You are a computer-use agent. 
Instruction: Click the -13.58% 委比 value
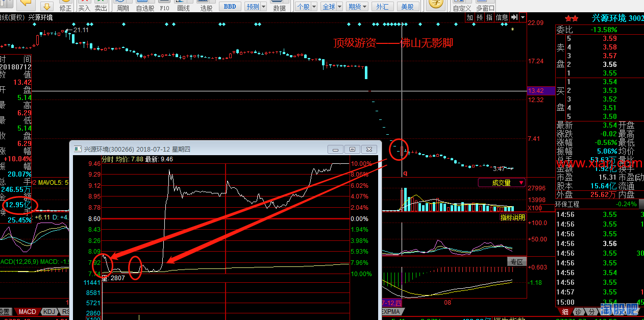(603, 30)
